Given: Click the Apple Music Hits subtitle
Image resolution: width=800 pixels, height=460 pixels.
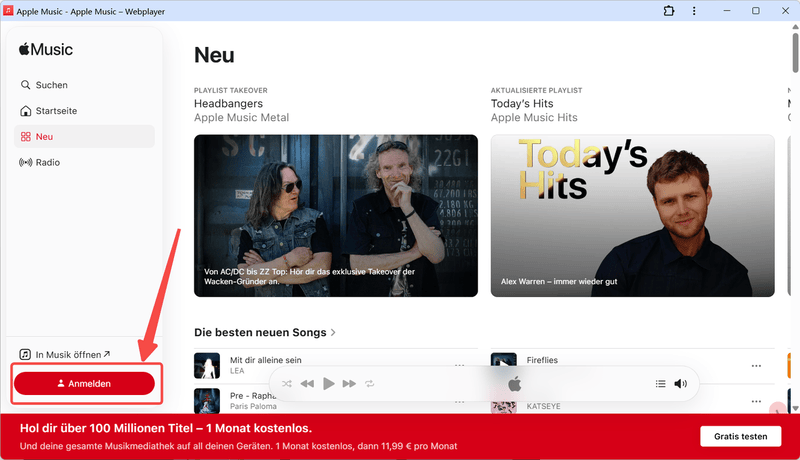Looking at the screenshot, I should tap(534, 118).
